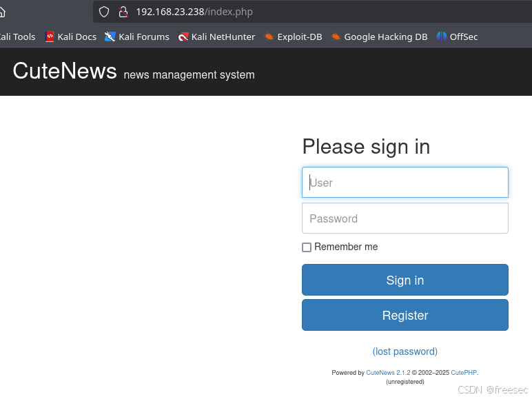
Task: Click the CuteNews header title
Action: tap(65, 71)
